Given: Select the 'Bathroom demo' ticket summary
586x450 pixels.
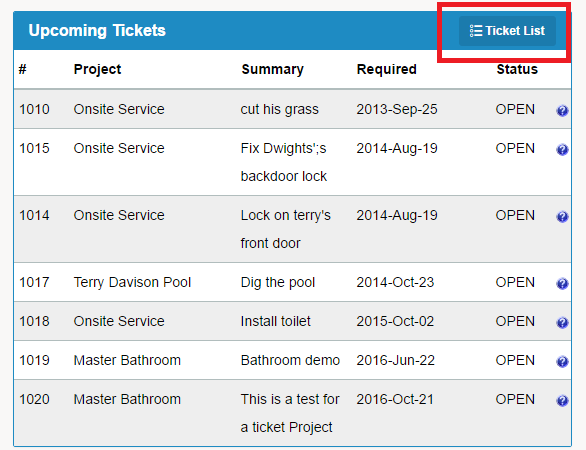Looking at the screenshot, I should (x=290, y=360).
